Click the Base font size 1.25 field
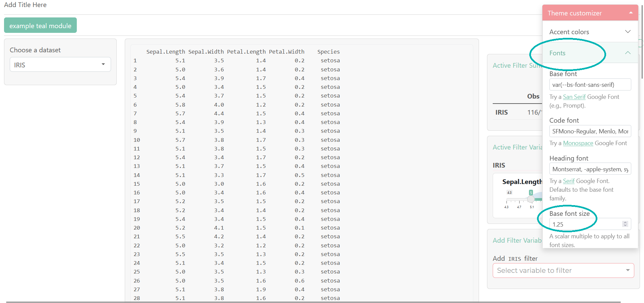The height and width of the screenshot is (303, 644). [x=585, y=224]
